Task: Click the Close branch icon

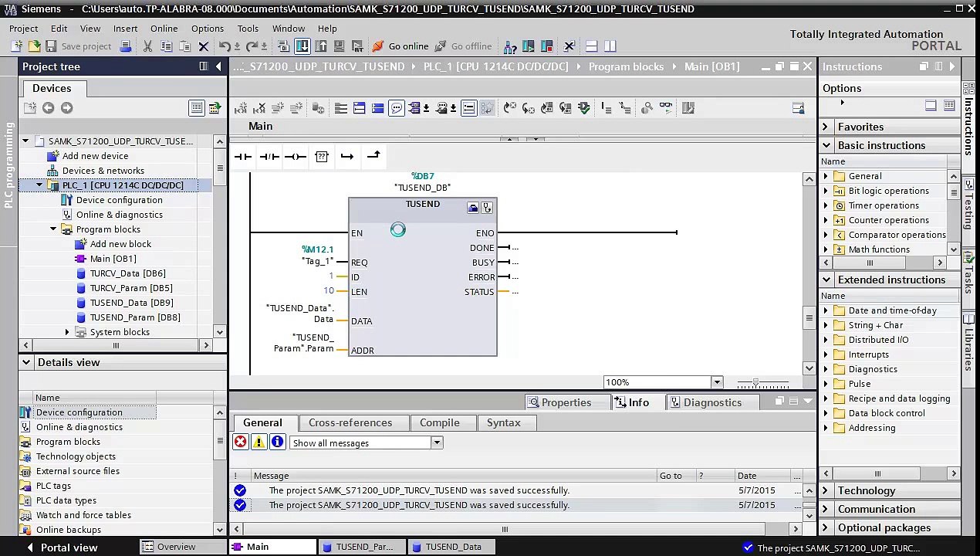Action: 373,157
